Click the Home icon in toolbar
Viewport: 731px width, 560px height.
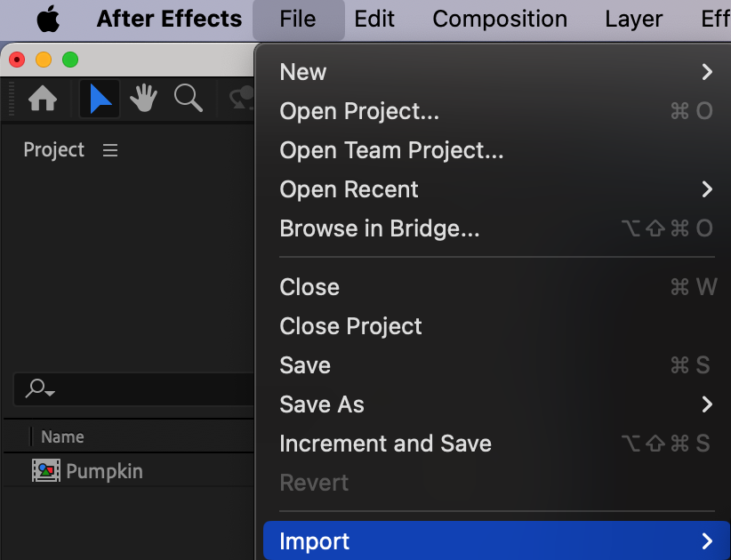pyautogui.click(x=43, y=99)
